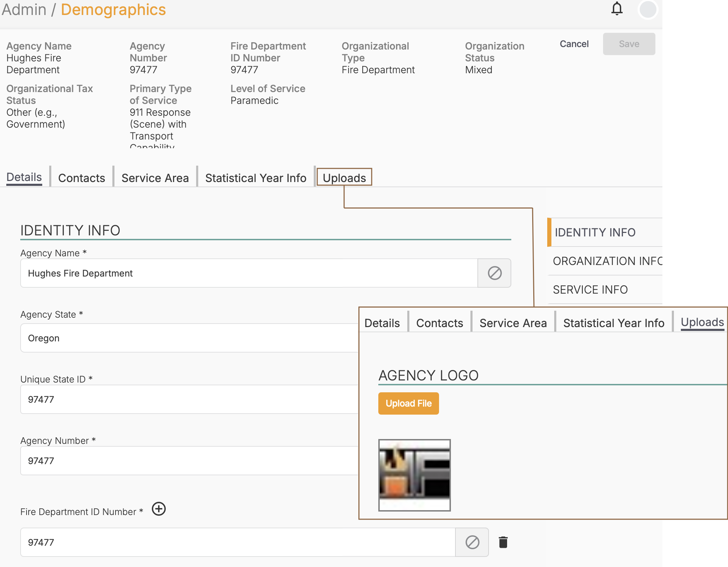Go to Statistical Year Info tab
Viewport: 728px width, 567px height.
(x=255, y=178)
